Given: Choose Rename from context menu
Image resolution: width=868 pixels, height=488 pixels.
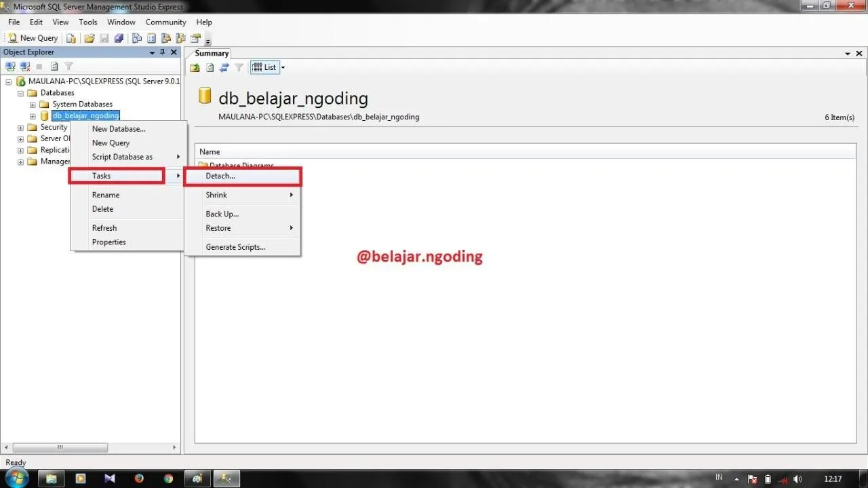Looking at the screenshot, I should (x=127, y=195).
